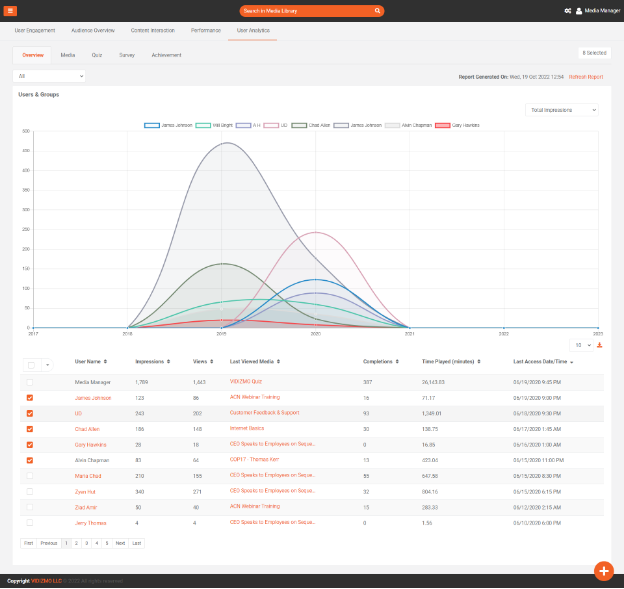The height and width of the screenshot is (589, 624).
Task: Sort by the Completions column arrows
Action: (x=395, y=361)
